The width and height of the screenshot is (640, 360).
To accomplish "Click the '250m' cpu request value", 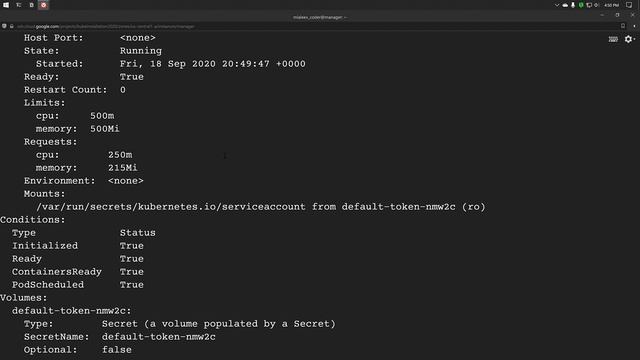I will (120, 155).
